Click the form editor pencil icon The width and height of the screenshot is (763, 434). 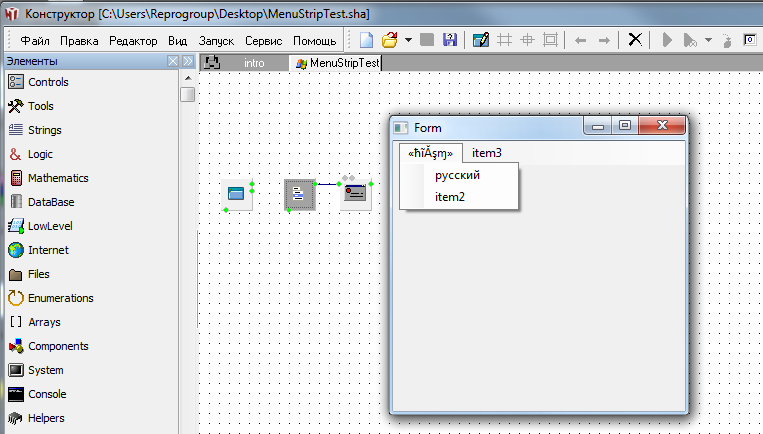click(481, 41)
